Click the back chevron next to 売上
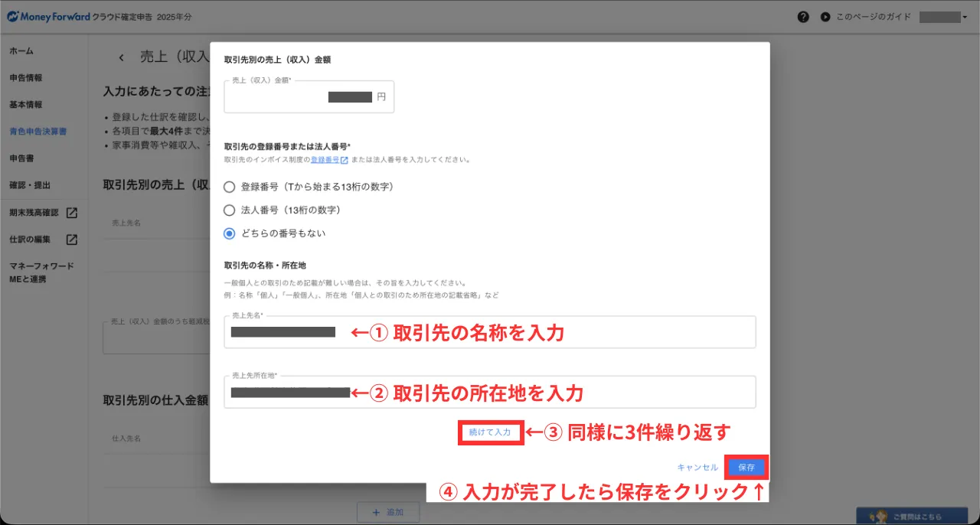 [121, 57]
